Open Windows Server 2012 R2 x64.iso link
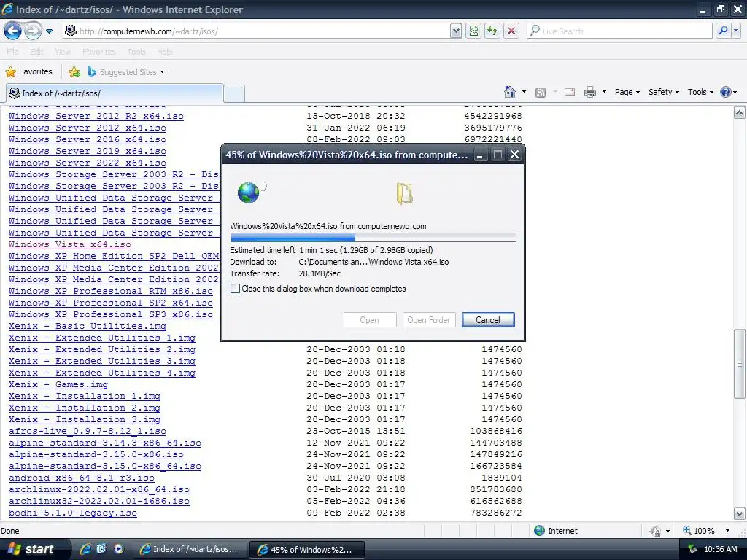 click(x=96, y=116)
